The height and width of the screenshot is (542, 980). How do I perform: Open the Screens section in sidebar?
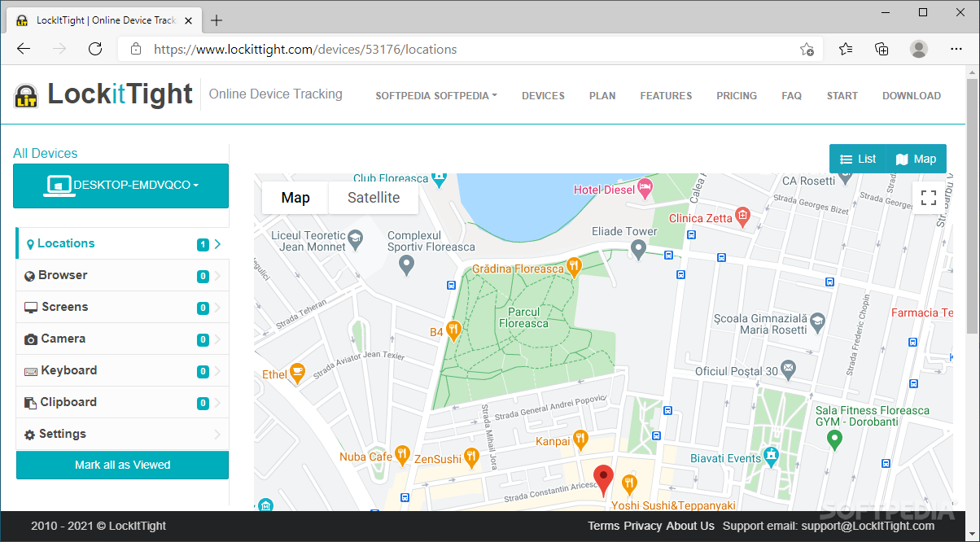[x=122, y=307]
